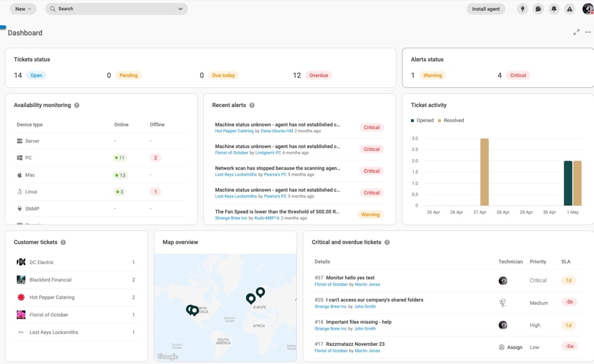Viewport: 594px width, 364px height.
Task: Filter tickets by Pending status
Action: [129, 75]
